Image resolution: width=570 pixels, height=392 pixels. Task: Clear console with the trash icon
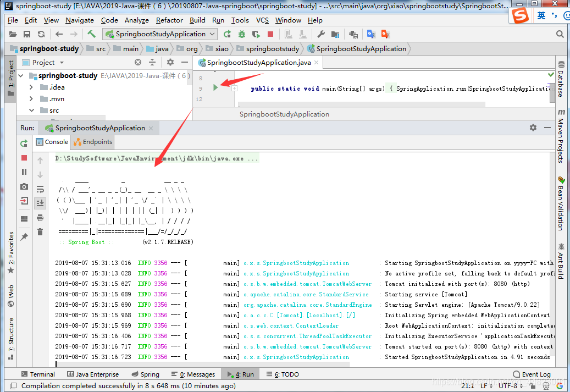40,232
